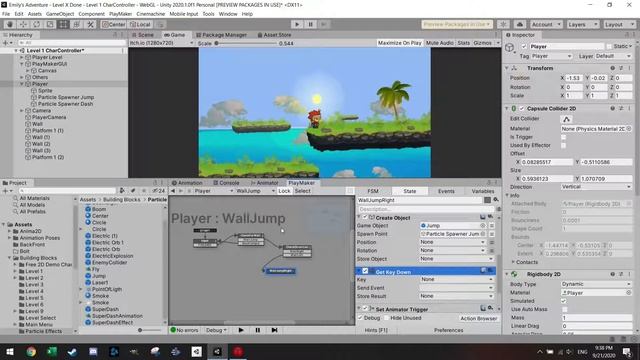
Task: Open Chrome from the taskbar
Action: (31, 351)
